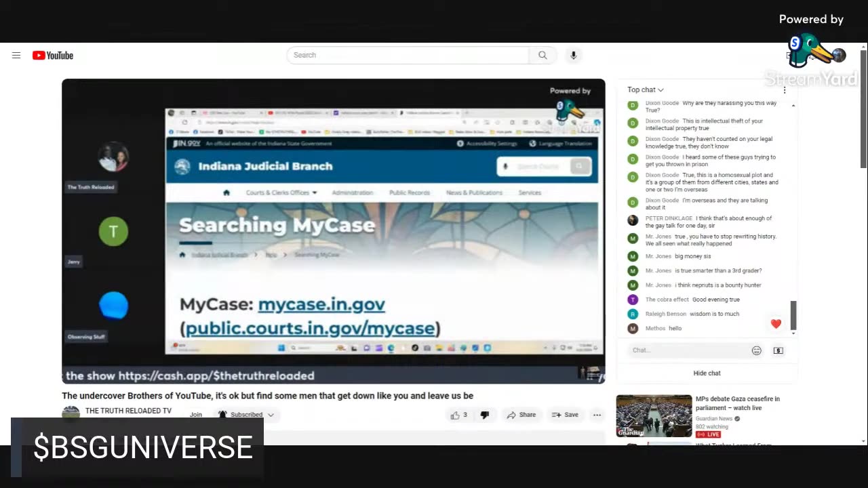
Task: Open THE TRUTH RELOADED TV channel avatar
Action: [x=71, y=414]
